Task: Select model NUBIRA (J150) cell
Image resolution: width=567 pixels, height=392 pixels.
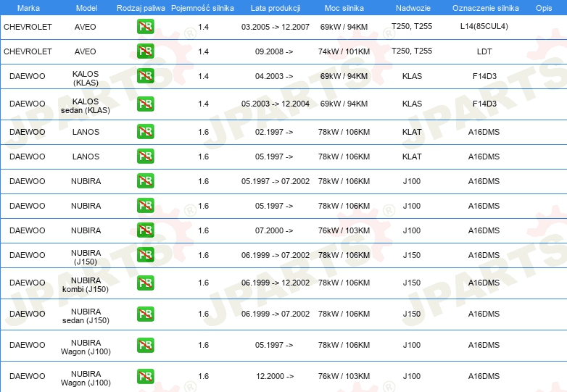Action: pos(86,257)
